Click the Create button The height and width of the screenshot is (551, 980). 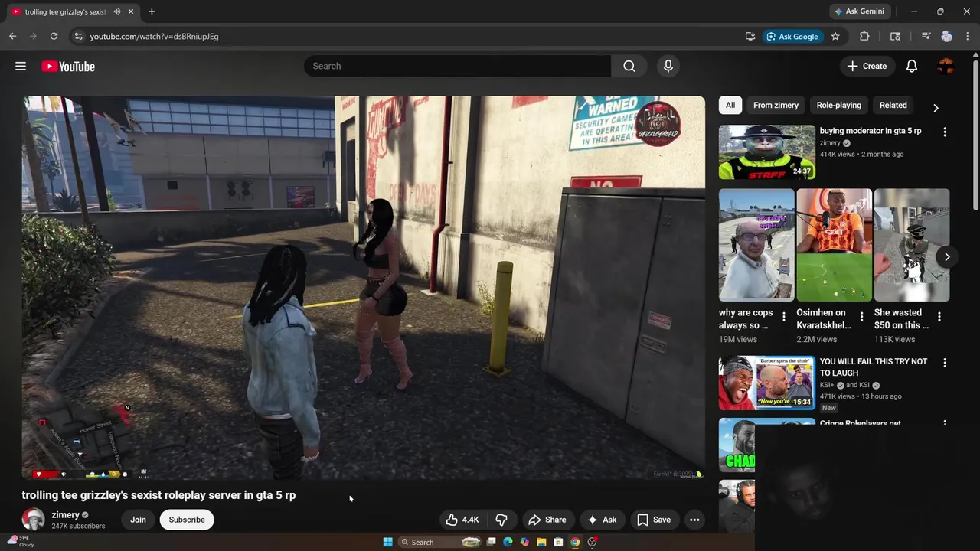click(x=867, y=66)
